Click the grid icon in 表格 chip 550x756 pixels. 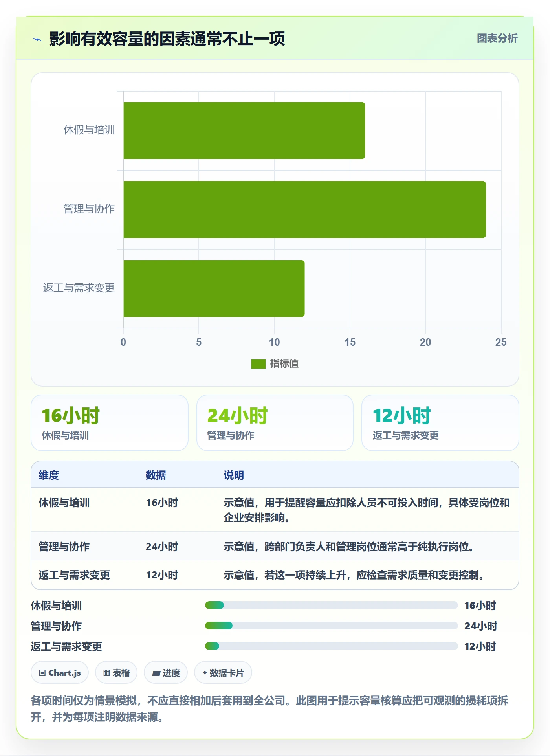pos(106,673)
